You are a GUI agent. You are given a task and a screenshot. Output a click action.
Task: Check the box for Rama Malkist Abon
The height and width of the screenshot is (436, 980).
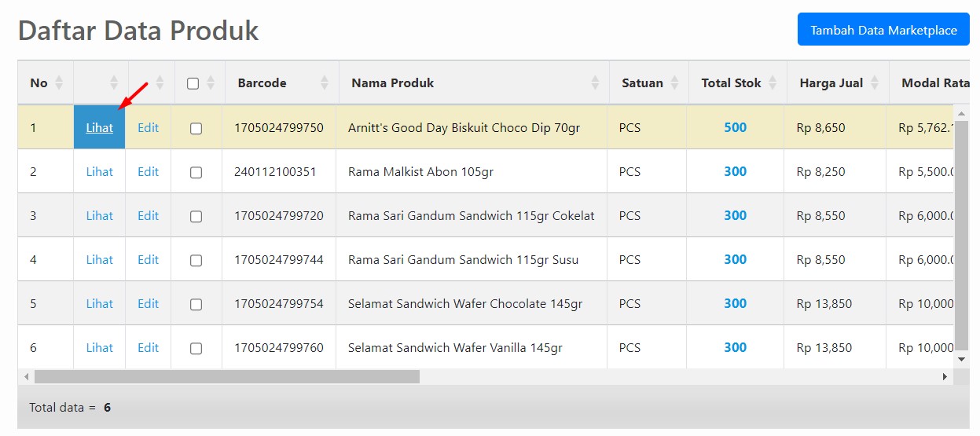click(196, 172)
